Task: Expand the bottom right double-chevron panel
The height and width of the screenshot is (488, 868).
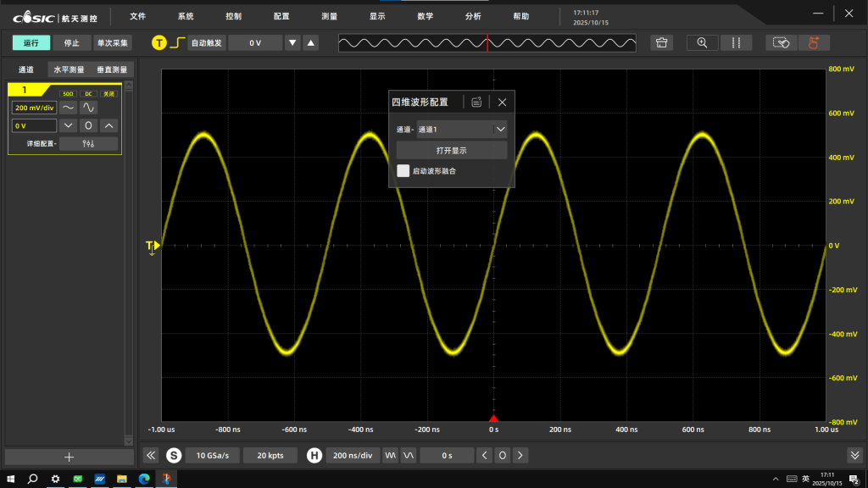Action: [854, 455]
